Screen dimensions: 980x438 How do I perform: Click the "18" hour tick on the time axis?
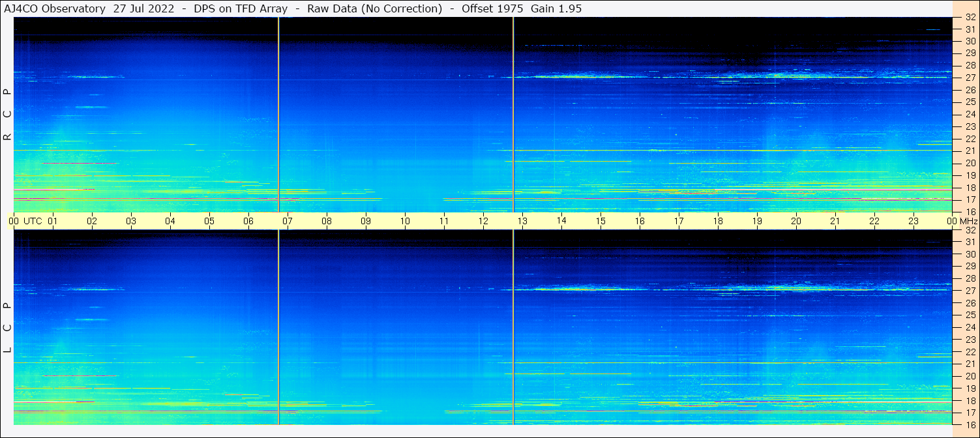(718, 221)
